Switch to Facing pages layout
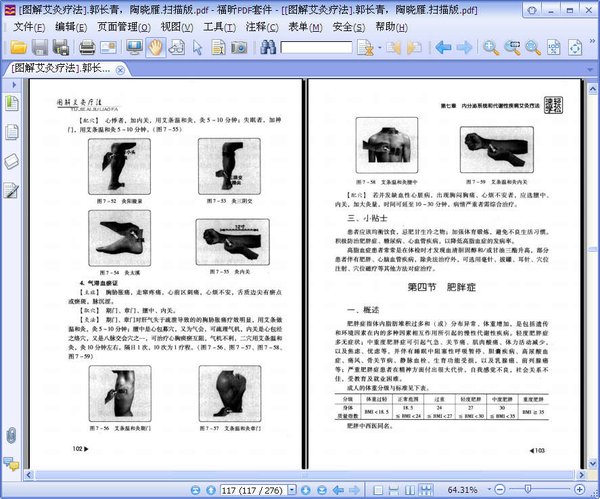 (x=409, y=490)
